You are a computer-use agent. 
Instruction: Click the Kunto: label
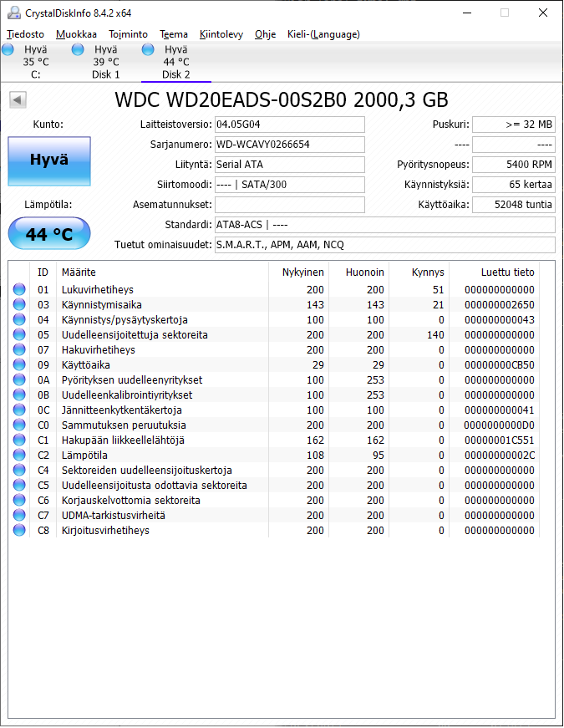48,125
